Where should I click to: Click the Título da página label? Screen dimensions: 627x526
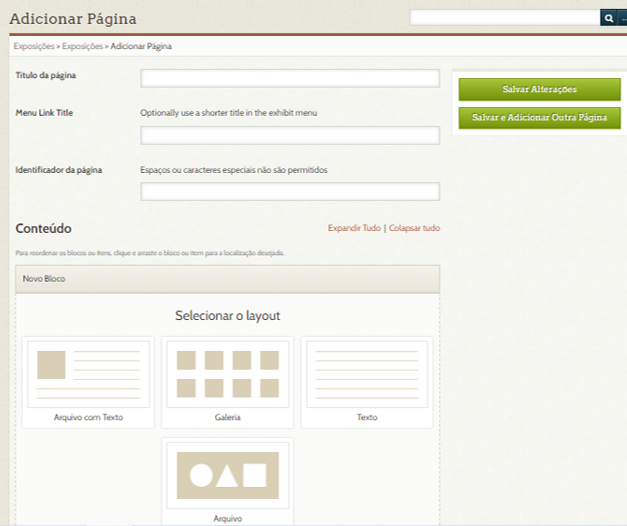click(46, 75)
